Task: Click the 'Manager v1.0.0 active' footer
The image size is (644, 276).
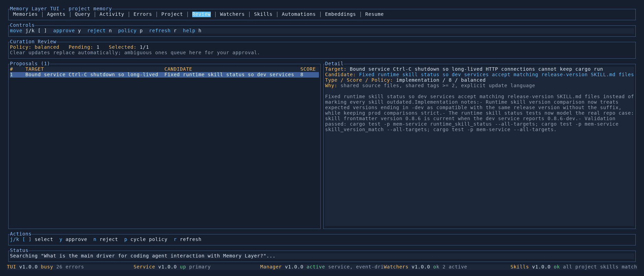Action: coord(292,267)
